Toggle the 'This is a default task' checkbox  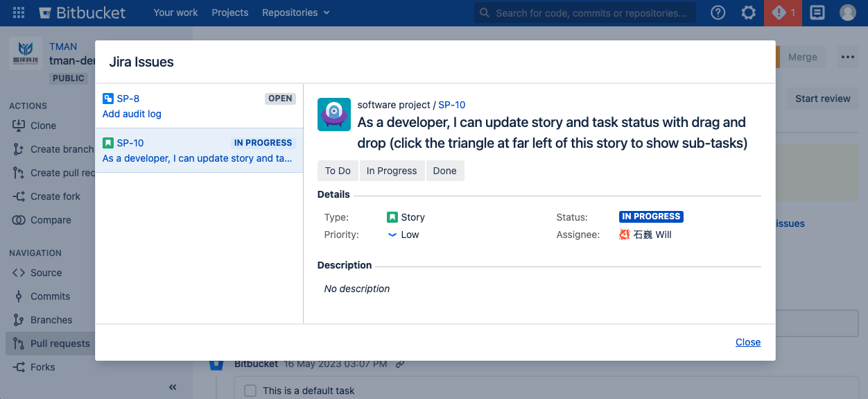[250, 391]
